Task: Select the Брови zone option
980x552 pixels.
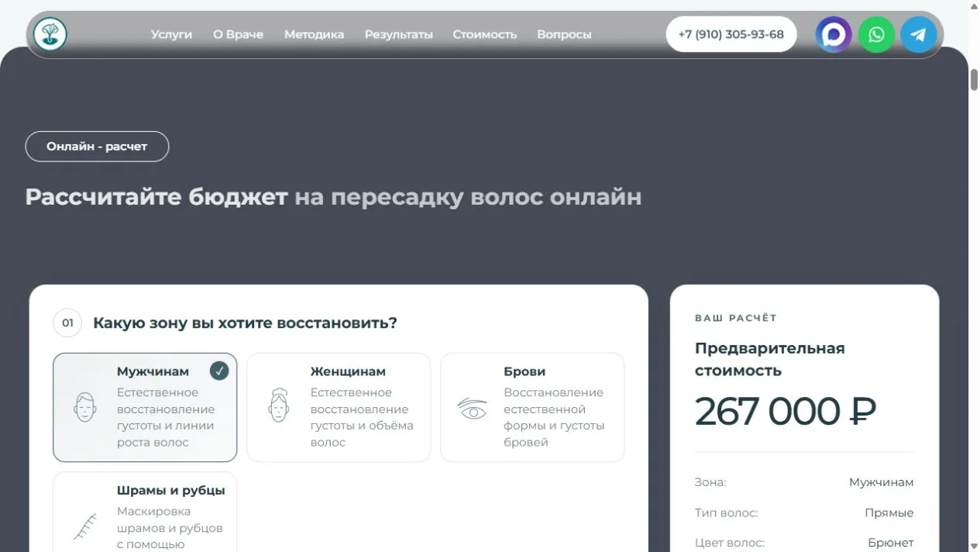Action: [x=532, y=407]
